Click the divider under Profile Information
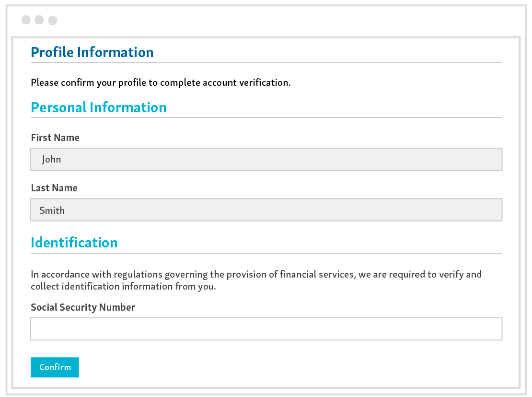Image resolution: width=532 pixels, height=397 pixels. coord(266,62)
